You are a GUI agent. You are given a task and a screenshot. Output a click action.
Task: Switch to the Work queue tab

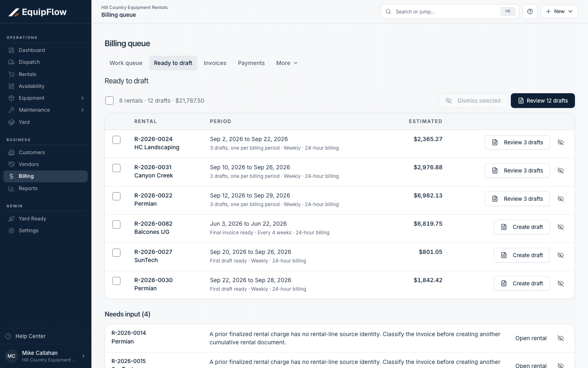pyautogui.click(x=126, y=63)
